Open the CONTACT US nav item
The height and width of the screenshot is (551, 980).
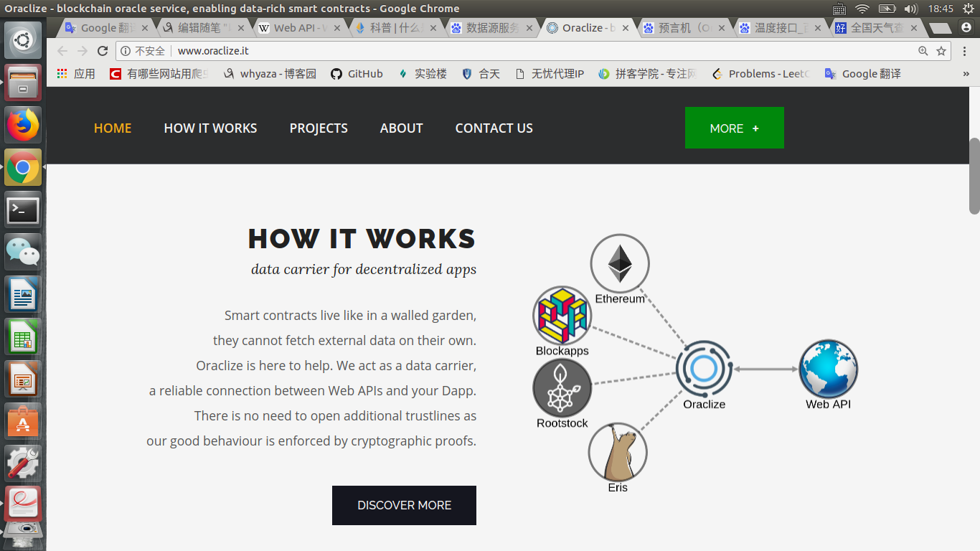point(494,128)
